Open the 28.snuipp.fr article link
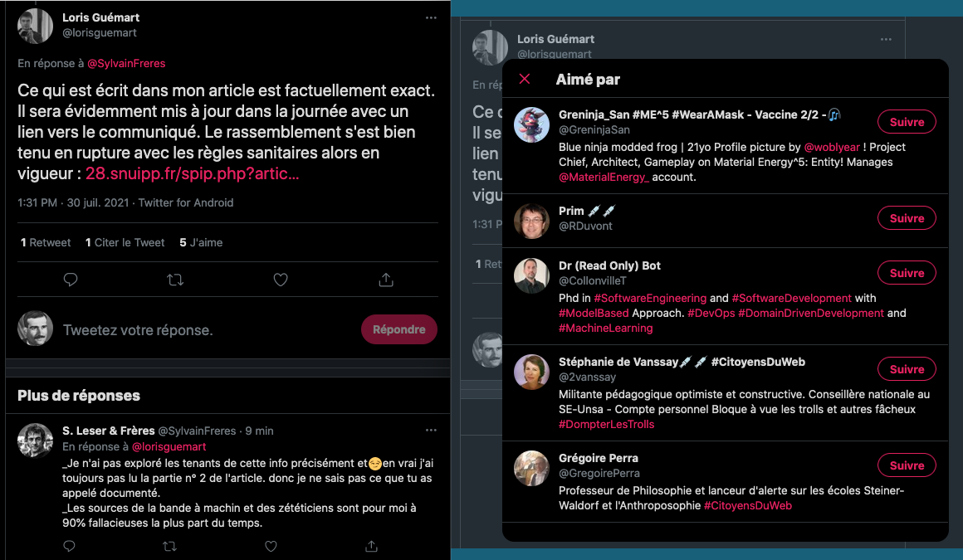This screenshot has width=963, height=560. (192, 173)
